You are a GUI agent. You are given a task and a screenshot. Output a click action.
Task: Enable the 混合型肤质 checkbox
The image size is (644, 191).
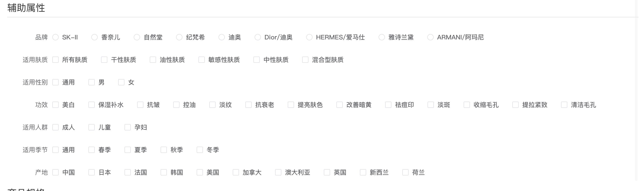[x=305, y=60]
